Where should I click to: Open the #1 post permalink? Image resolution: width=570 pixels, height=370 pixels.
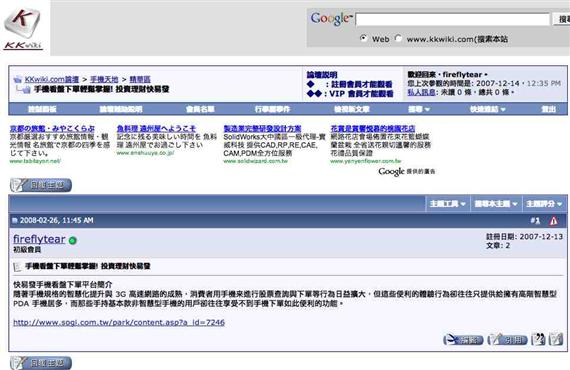click(535, 220)
